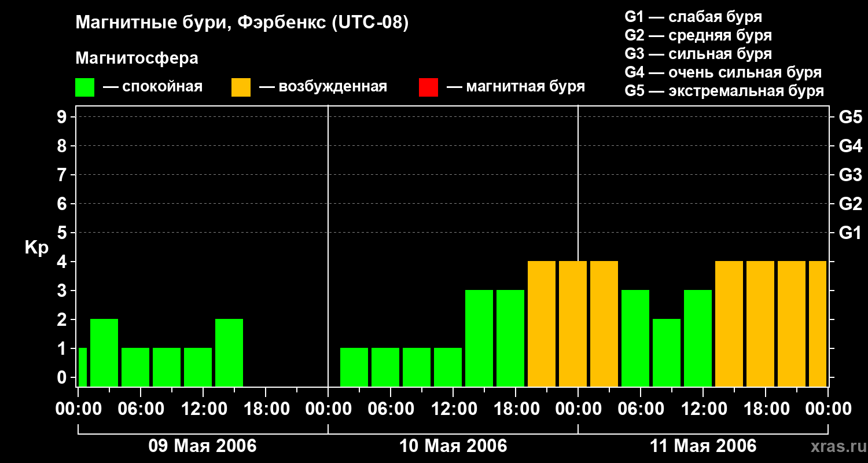
Task: Click the 'G3 — сильная буря' legend line
Action: (x=698, y=54)
